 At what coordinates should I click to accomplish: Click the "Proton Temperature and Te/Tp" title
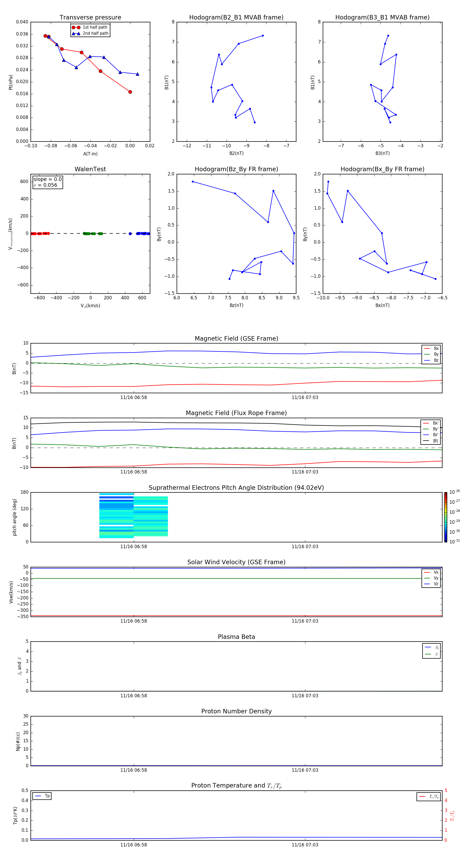236,786
